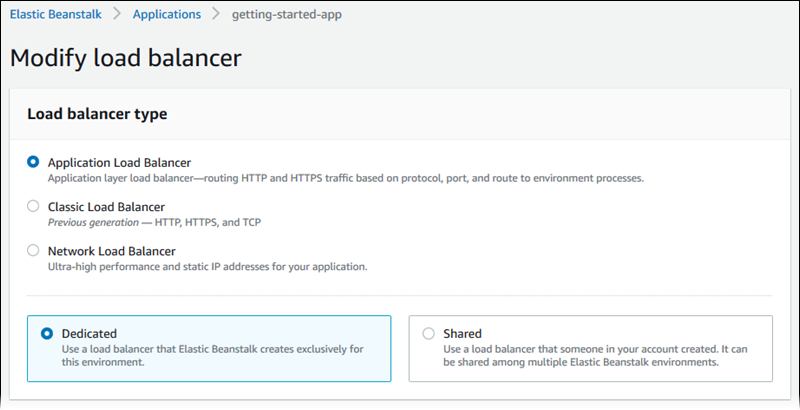The height and width of the screenshot is (410, 800).
Task: Choose the Classic Load Balancer radio button
Action: (x=34, y=206)
